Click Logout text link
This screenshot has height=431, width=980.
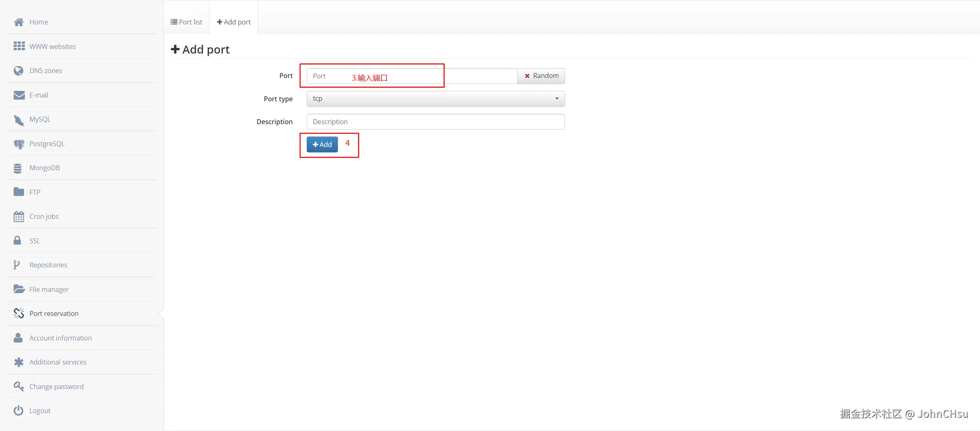tap(40, 411)
